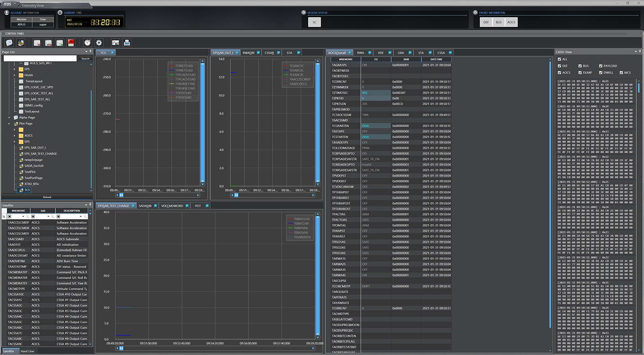This screenshot has height=355, width=644.
Task: Switch to the RWADIR plot tab
Action: click(x=249, y=53)
